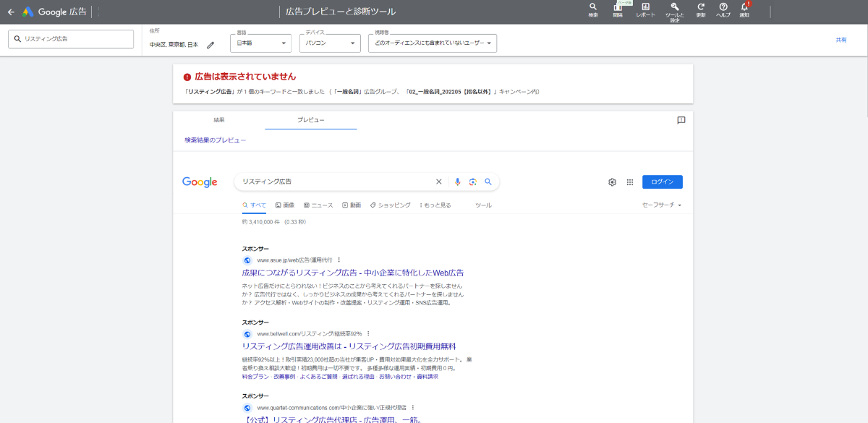Open the Google 広告 logo home
This screenshot has height=423, width=868.
click(x=54, y=12)
